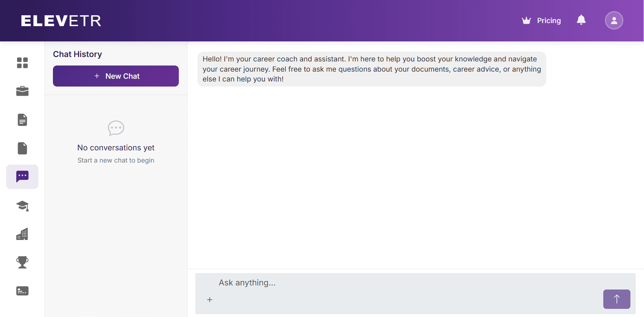This screenshot has height=317, width=644.
Task: Select the blank file icon in sidebar
Action: (22, 148)
